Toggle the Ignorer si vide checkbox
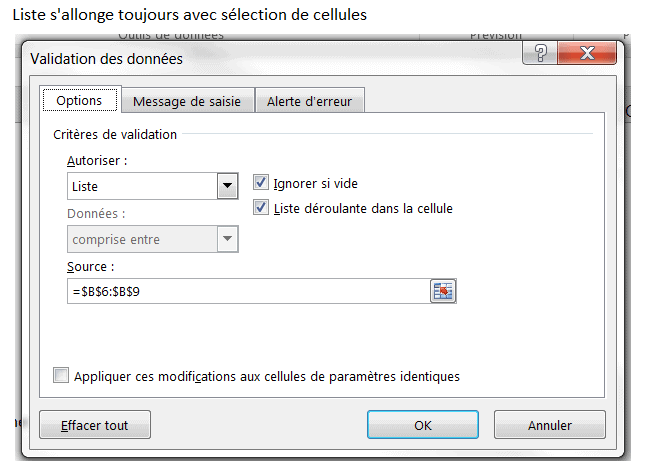This screenshot has width=647, height=466. [262, 183]
